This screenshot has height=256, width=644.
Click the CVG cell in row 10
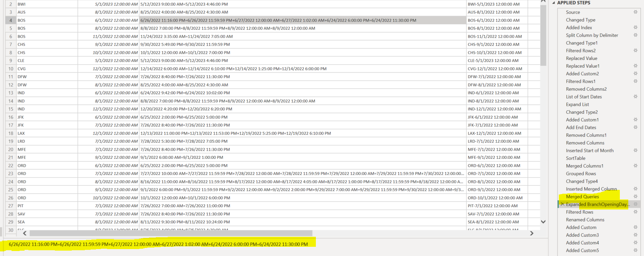pyautogui.click(x=47, y=69)
